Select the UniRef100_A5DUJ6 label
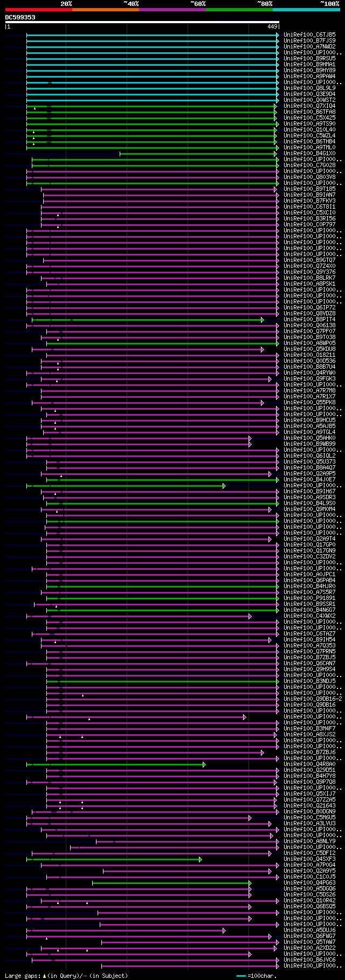The width and height of the screenshot is (345, 980). click(309, 930)
